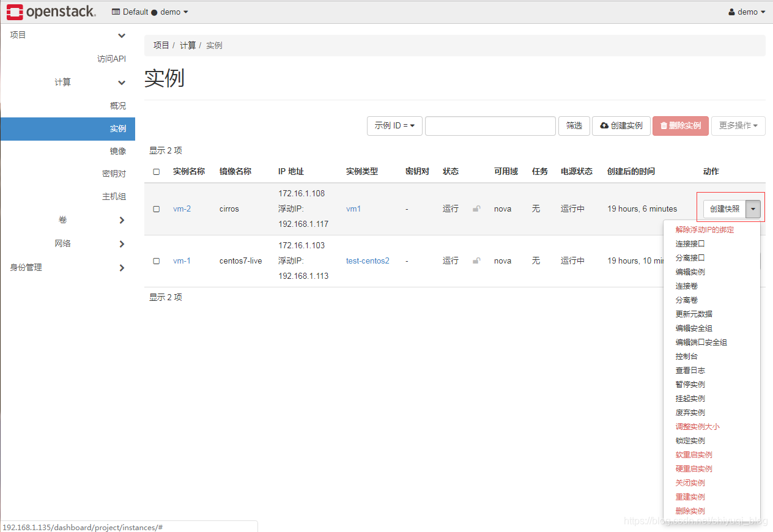This screenshot has height=532, width=773.
Task: Click the domain icon beside Default
Action: [114, 12]
